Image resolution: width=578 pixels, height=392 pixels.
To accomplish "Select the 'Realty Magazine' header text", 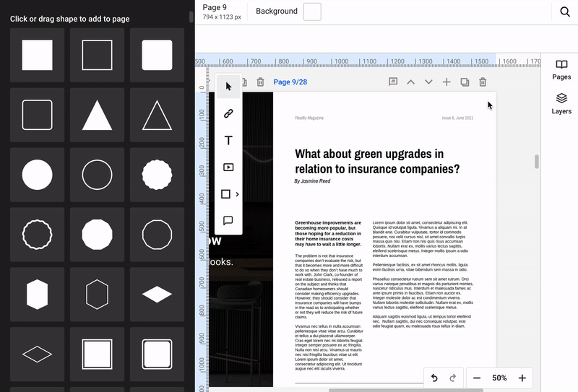I will [309, 118].
